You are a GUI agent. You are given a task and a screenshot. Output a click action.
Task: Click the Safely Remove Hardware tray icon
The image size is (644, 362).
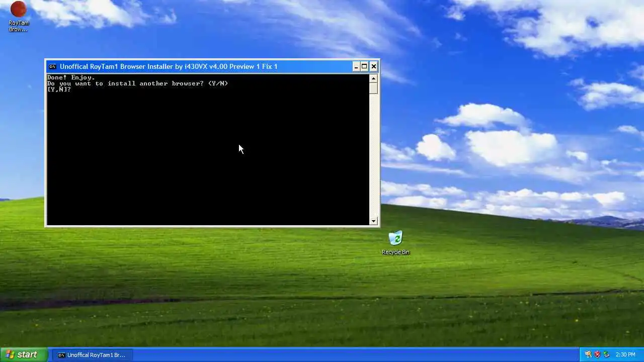pos(606,354)
